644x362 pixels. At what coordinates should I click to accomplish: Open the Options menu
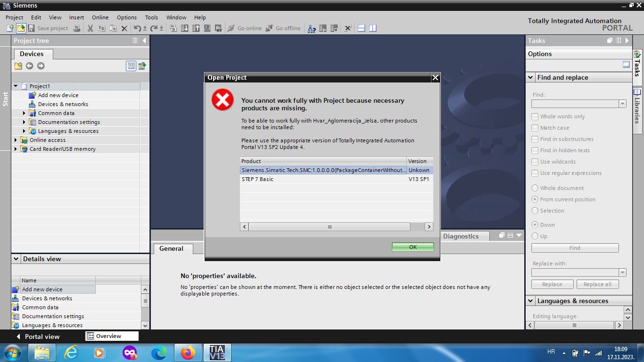click(x=127, y=17)
